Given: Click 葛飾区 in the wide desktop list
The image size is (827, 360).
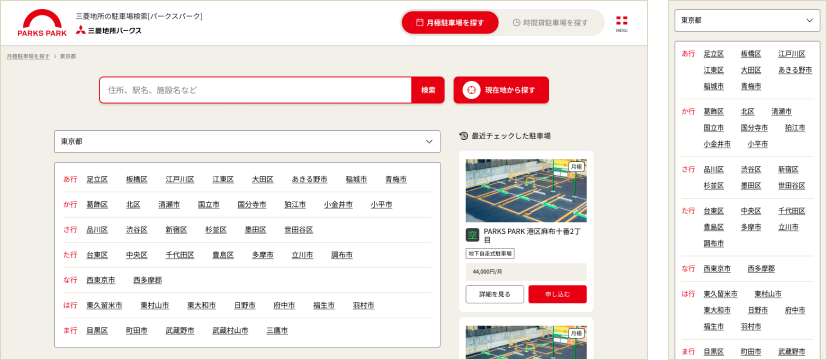Looking at the screenshot, I should pyautogui.click(x=97, y=205).
